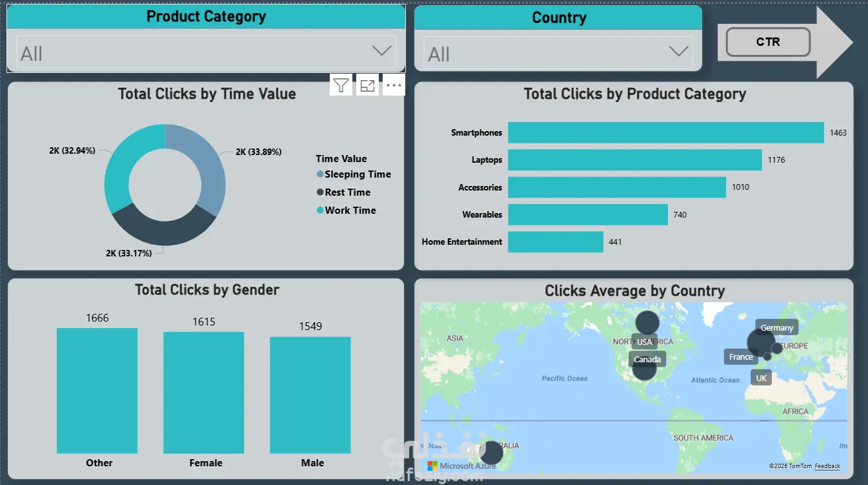The image size is (868, 485).
Task: Select the Wearables bar
Action: click(588, 214)
